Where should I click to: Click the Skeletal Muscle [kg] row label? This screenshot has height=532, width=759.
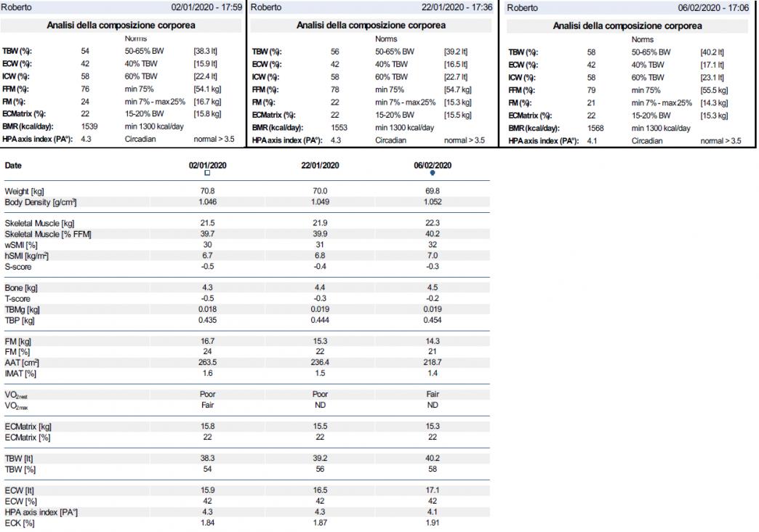37,224
